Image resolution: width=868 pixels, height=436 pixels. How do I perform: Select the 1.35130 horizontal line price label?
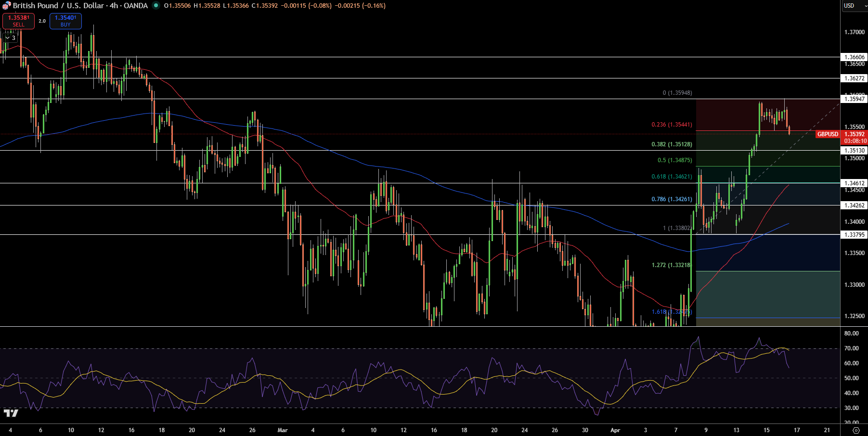click(x=854, y=150)
